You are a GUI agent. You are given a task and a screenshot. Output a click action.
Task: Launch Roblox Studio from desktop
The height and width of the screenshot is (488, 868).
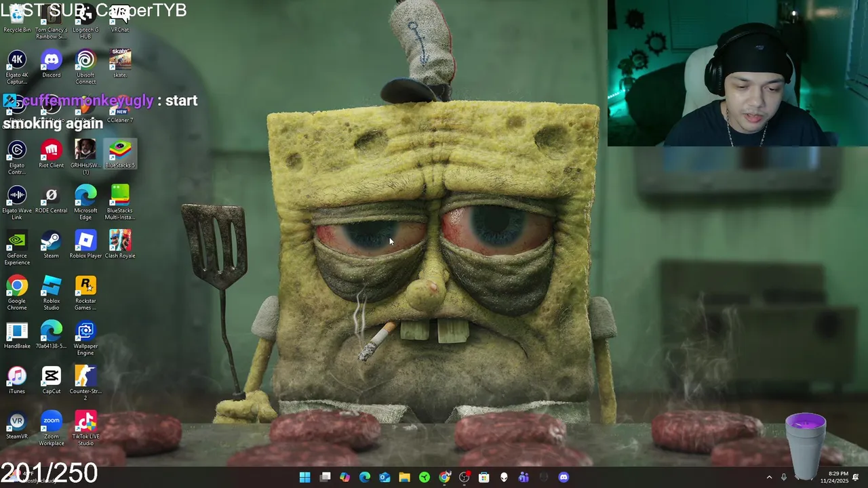point(52,293)
